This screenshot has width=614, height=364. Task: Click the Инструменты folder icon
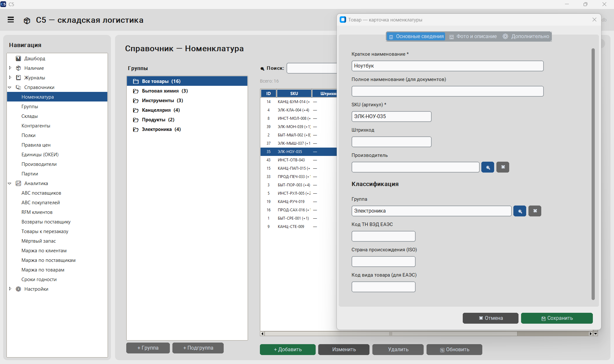(136, 101)
